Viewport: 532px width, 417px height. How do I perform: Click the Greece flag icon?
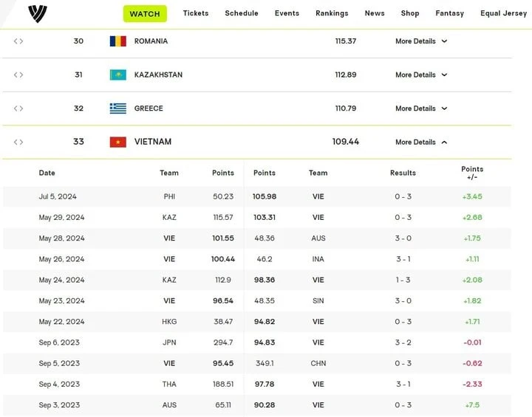coord(118,108)
